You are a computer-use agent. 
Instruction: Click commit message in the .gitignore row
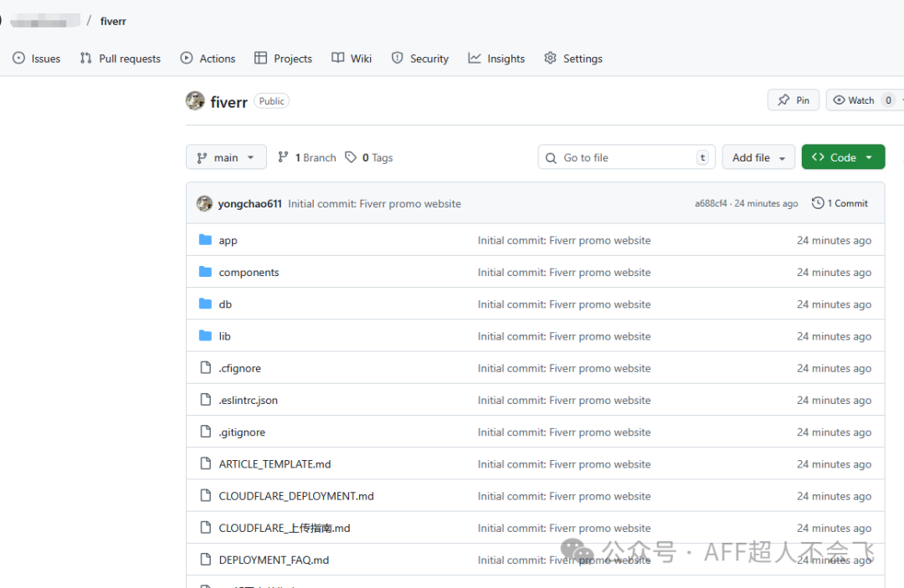point(564,432)
